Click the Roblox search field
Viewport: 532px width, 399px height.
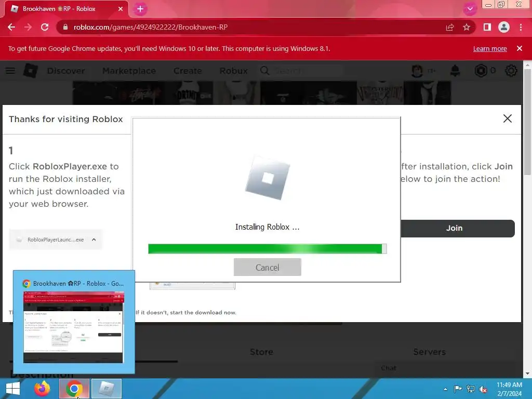[301, 71]
